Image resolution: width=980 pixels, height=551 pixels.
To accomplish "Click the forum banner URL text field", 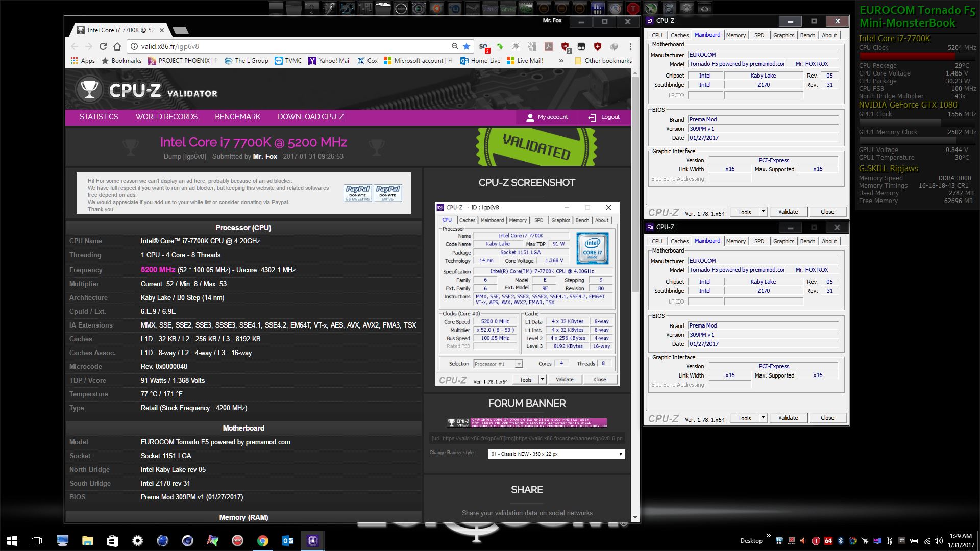I will pos(527,438).
